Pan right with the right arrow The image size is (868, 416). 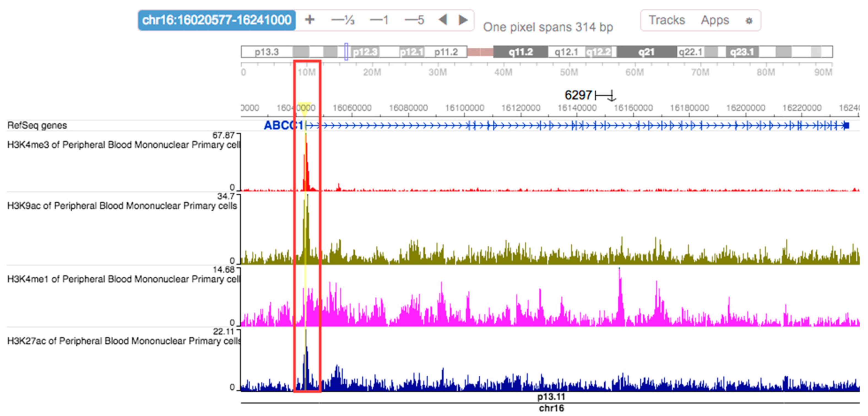point(463,20)
